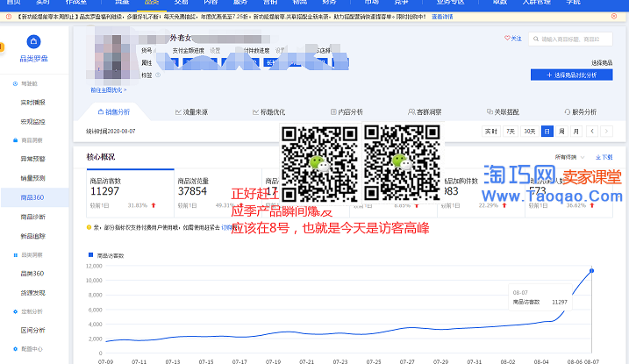Click the 流量来源 tab chart icon
629x364 pixels.
click(178, 112)
